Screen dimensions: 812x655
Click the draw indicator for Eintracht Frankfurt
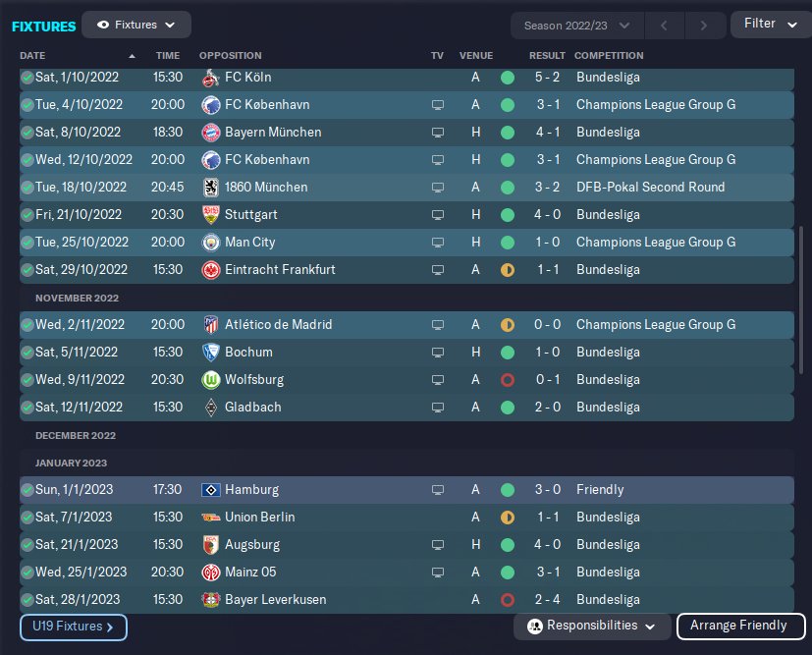click(x=507, y=269)
